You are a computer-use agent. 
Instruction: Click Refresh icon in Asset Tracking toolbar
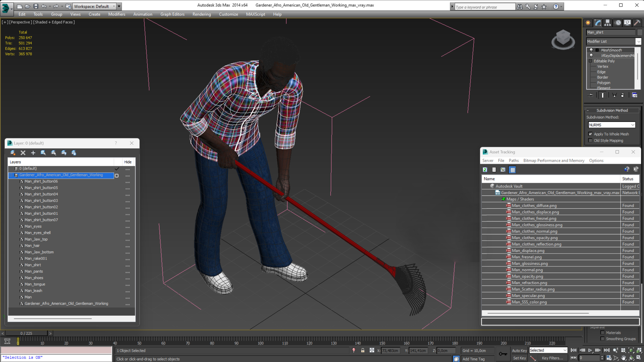click(x=485, y=170)
